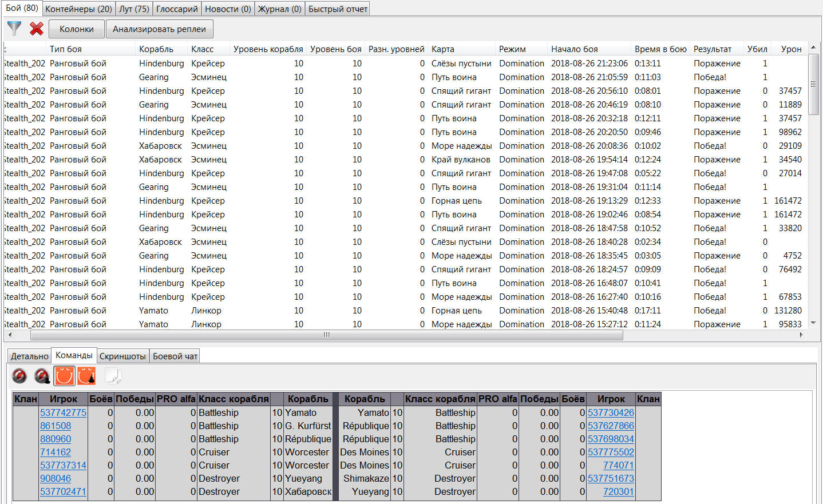Click the red-arrow icon with ship silhouette
Image resolution: width=823 pixels, height=504 pixels.
click(x=42, y=376)
